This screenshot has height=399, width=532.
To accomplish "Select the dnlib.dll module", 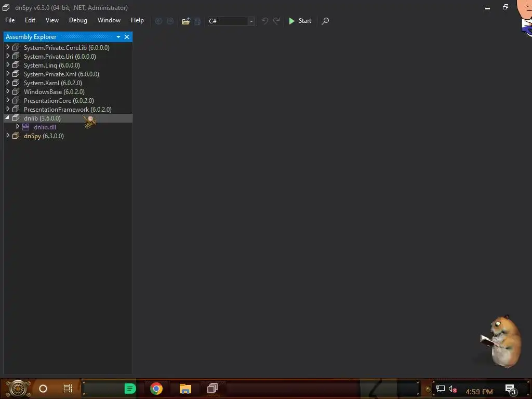I will [45, 127].
